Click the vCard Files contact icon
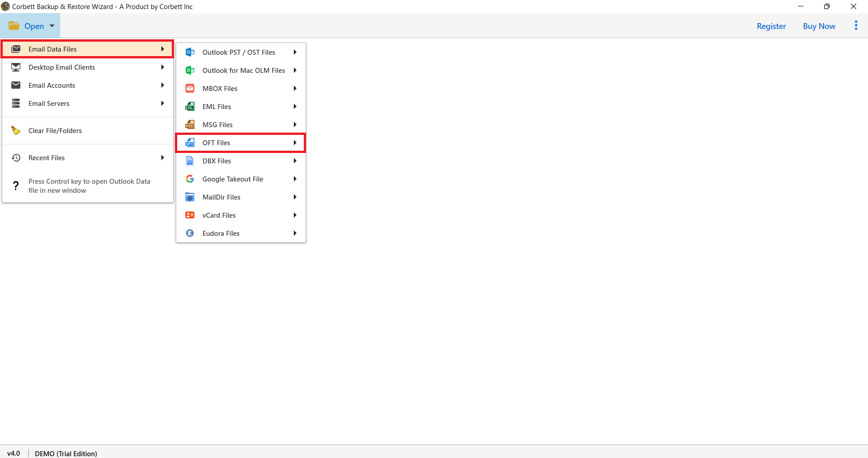The height and width of the screenshot is (458, 868). 190,215
